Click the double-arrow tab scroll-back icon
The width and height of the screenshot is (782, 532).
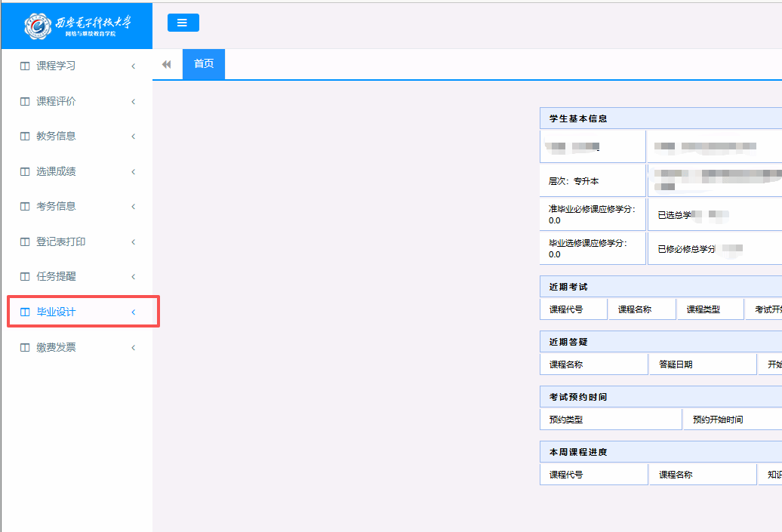(167, 64)
